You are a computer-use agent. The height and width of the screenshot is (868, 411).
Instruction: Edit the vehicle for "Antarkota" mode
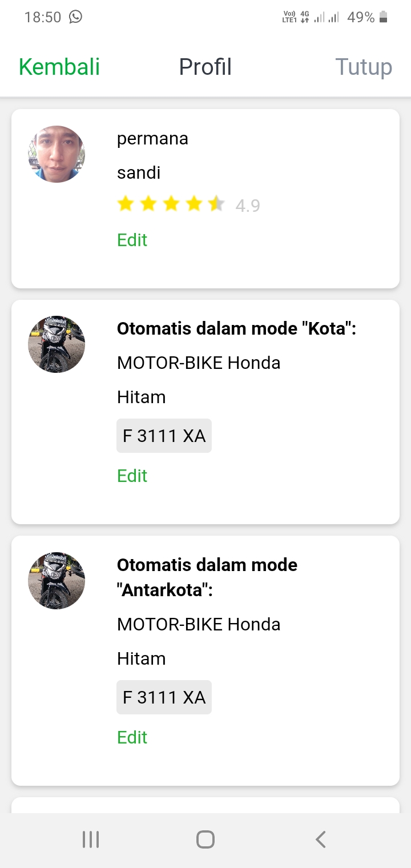[132, 737]
